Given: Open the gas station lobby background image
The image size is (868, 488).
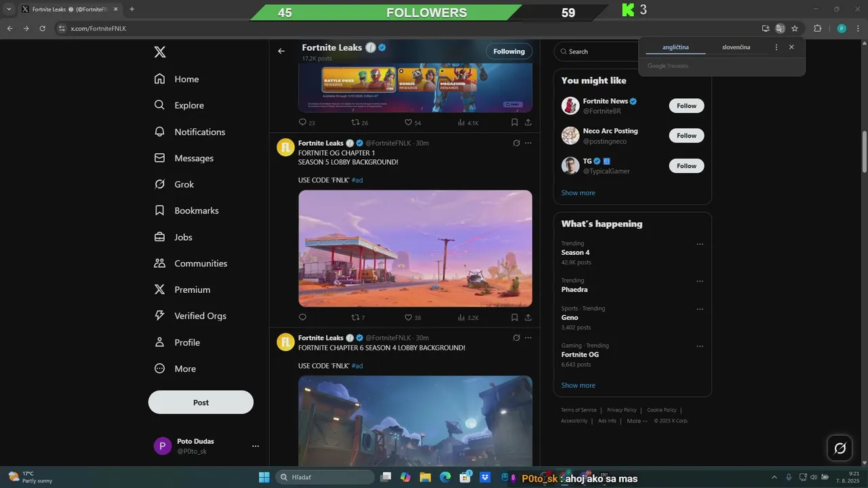Looking at the screenshot, I should click(415, 248).
